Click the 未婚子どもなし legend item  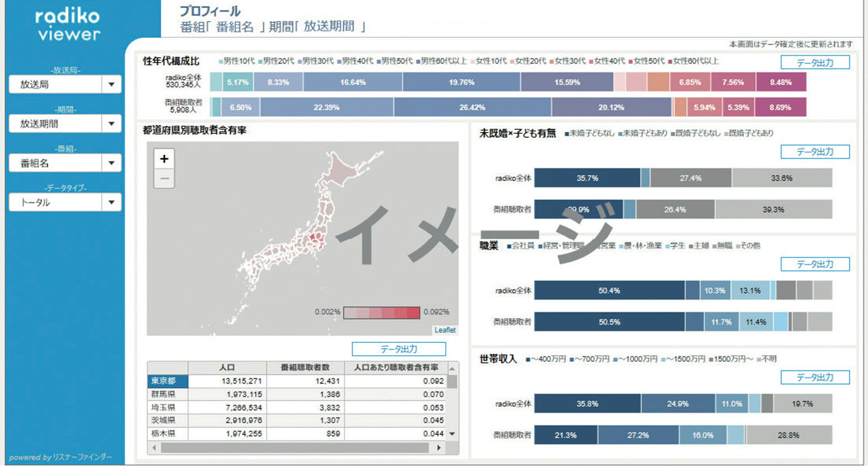pyautogui.click(x=589, y=133)
